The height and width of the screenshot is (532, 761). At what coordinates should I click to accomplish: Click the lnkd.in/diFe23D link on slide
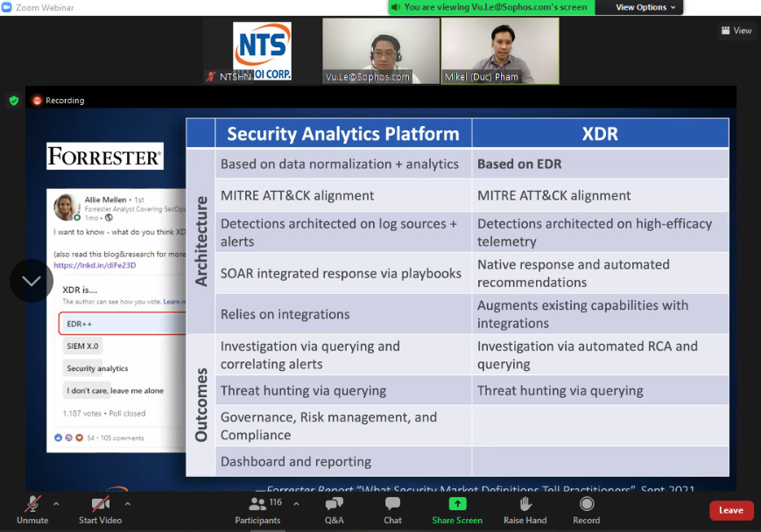click(x=95, y=265)
